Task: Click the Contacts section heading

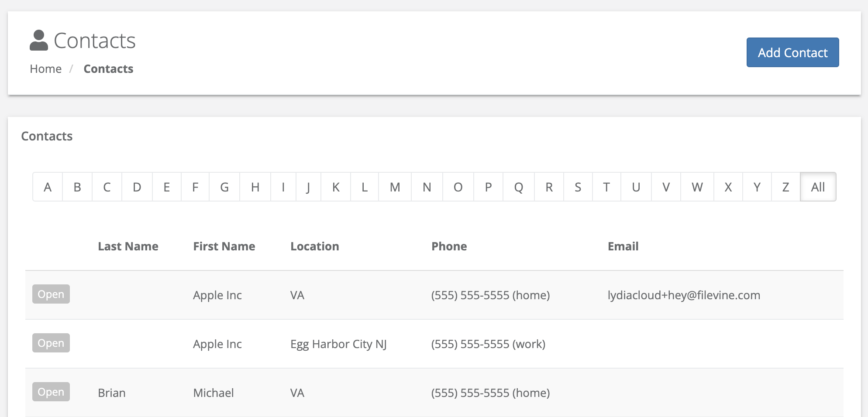Action: 47,136
